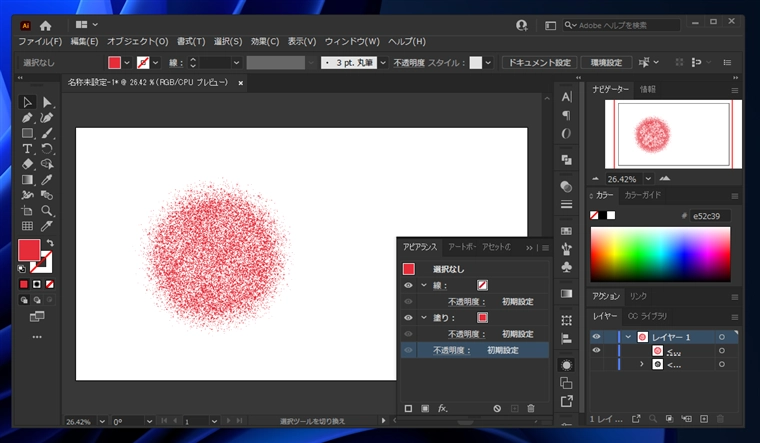Select the Curvature tool
The width and height of the screenshot is (760, 443).
pyautogui.click(x=47, y=118)
